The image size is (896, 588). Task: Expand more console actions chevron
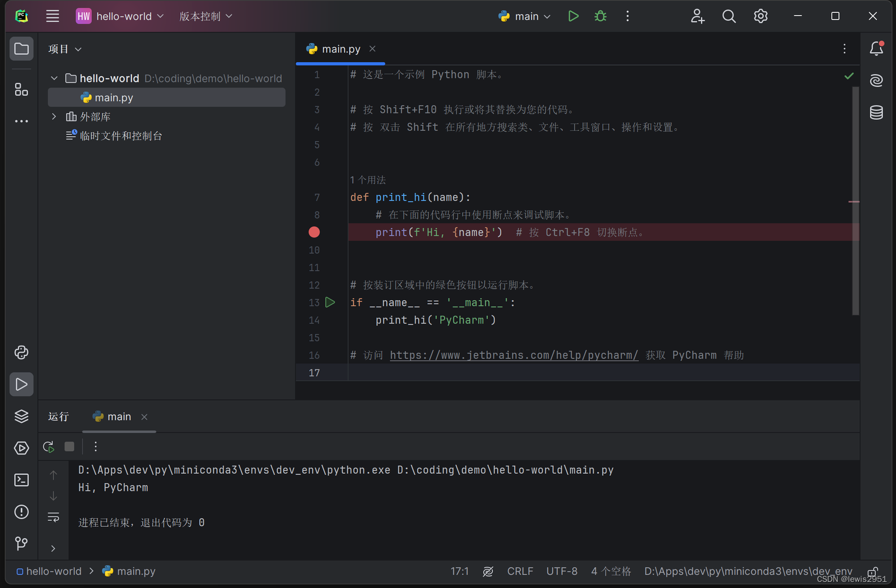[x=53, y=548]
